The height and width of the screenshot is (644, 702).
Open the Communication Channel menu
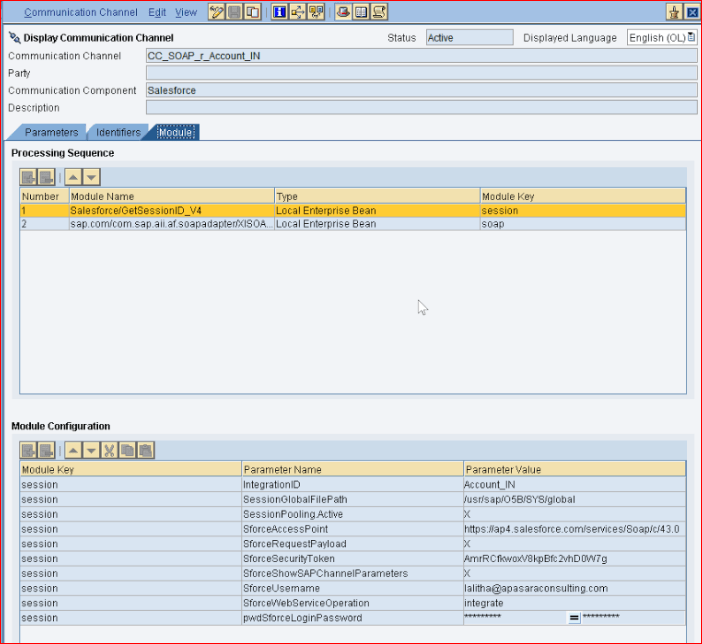(x=81, y=12)
